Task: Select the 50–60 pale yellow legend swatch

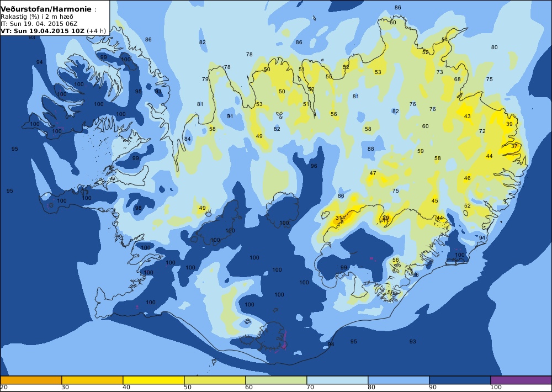Action: click(x=215, y=380)
